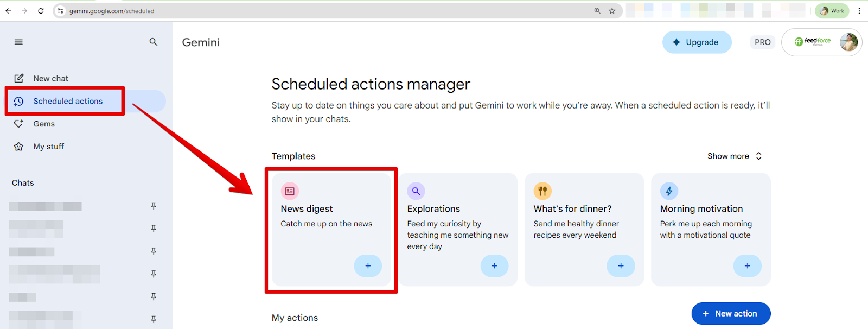Reload the browser page

tap(41, 11)
